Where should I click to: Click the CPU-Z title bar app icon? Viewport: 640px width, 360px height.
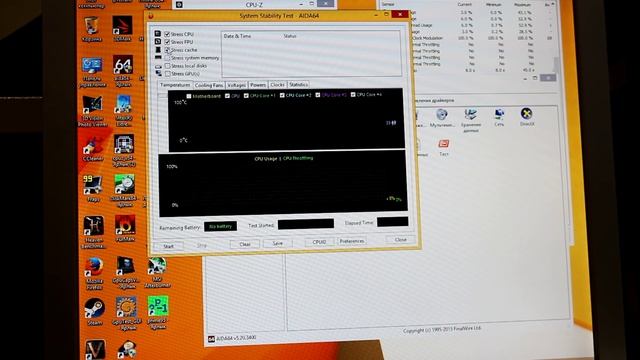click(179, 5)
